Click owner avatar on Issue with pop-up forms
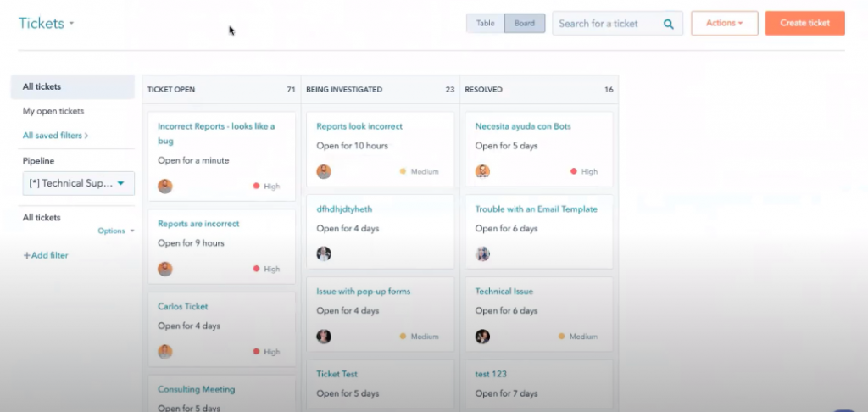868x412 pixels. [x=324, y=337]
